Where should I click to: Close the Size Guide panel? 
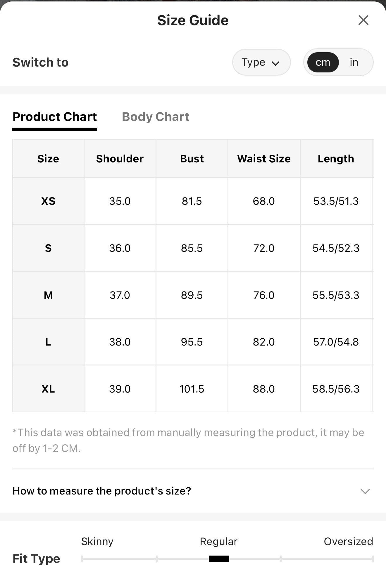coord(363,20)
